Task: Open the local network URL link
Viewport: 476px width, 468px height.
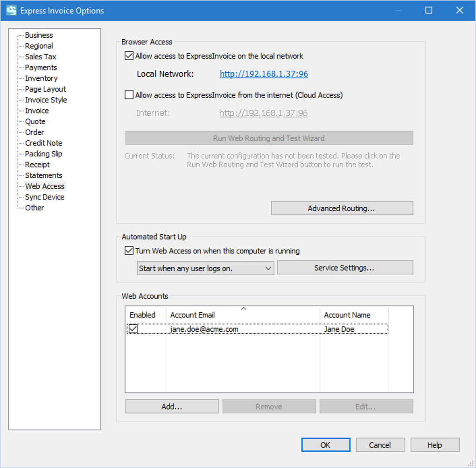Action: (263, 74)
